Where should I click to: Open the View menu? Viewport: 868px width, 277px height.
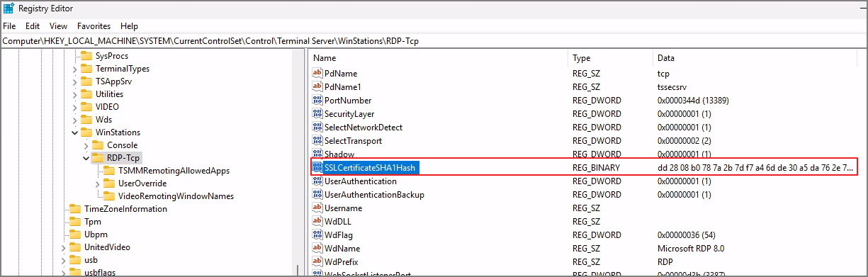click(x=58, y=26)
